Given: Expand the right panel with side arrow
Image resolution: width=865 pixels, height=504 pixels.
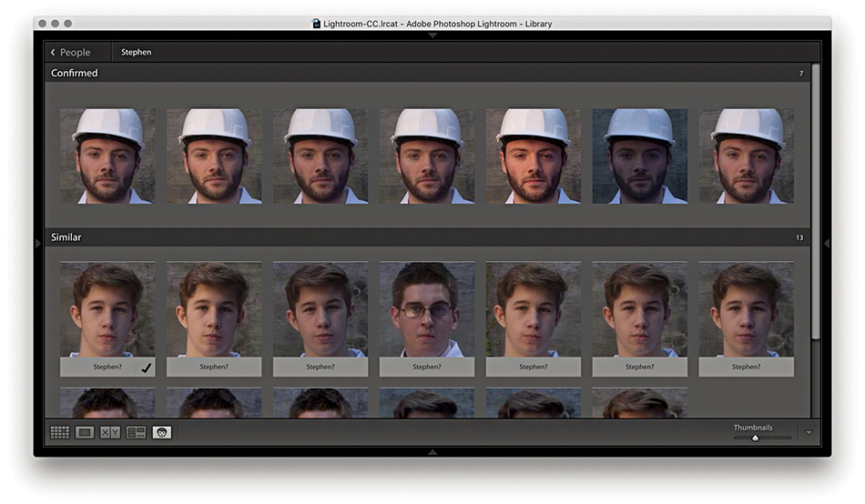Looking at the screenshot, I should (x=827, y=243).
